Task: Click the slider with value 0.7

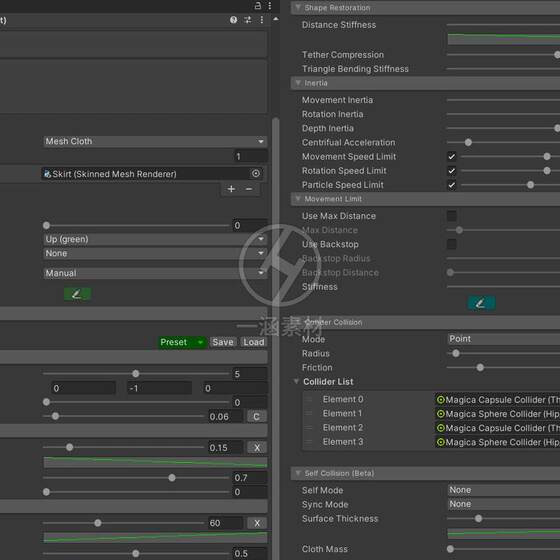Action: coord(136,478)
